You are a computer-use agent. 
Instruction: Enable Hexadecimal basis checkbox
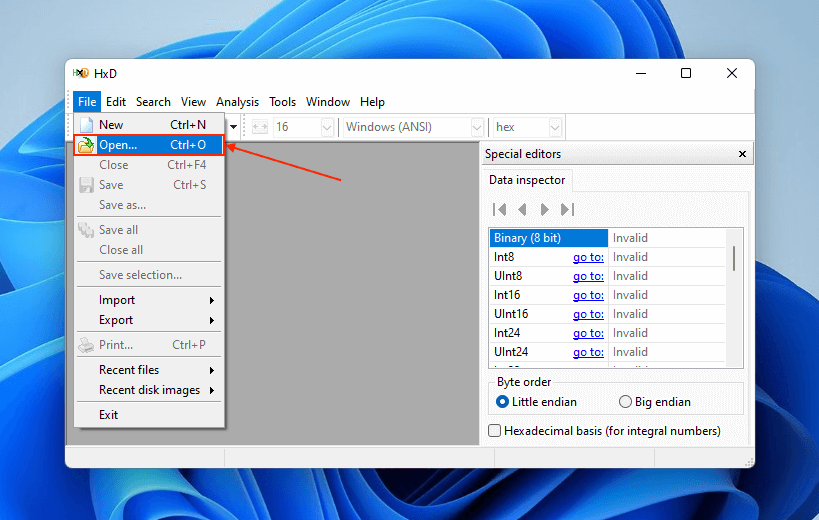click(494, 431)
